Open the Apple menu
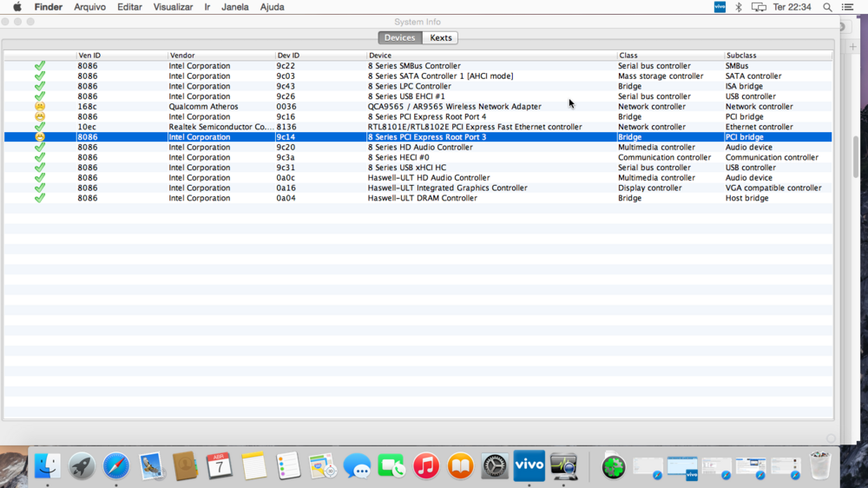 (x=16, y=7)
